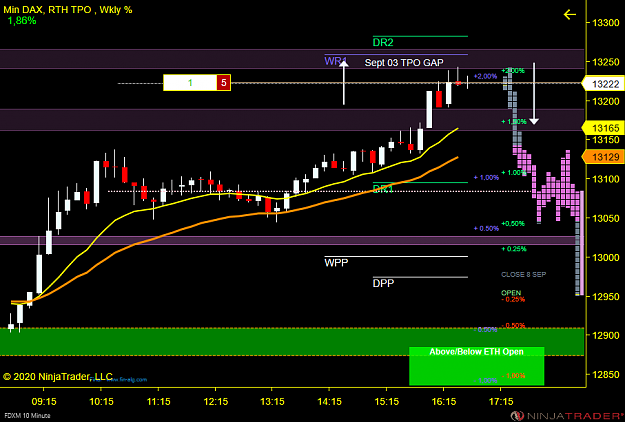
Task: Click 13300 on the price axis
Action: point(606,23)
